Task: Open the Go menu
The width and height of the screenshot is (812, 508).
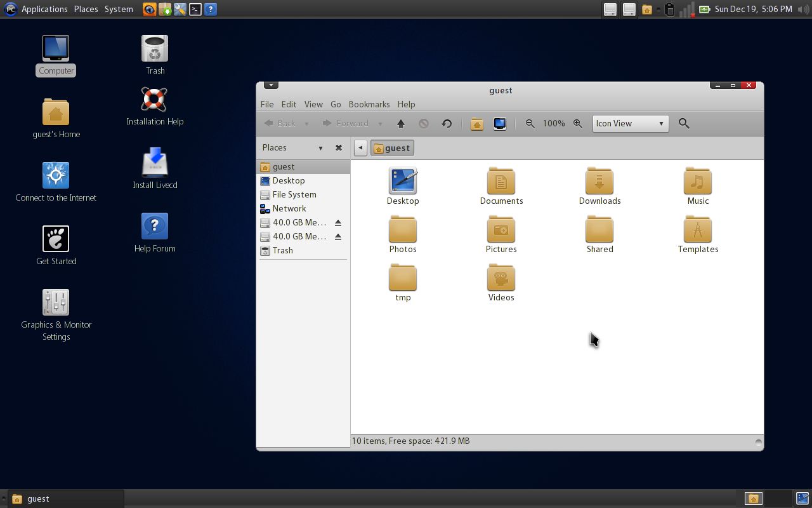Action: point(336,104)
